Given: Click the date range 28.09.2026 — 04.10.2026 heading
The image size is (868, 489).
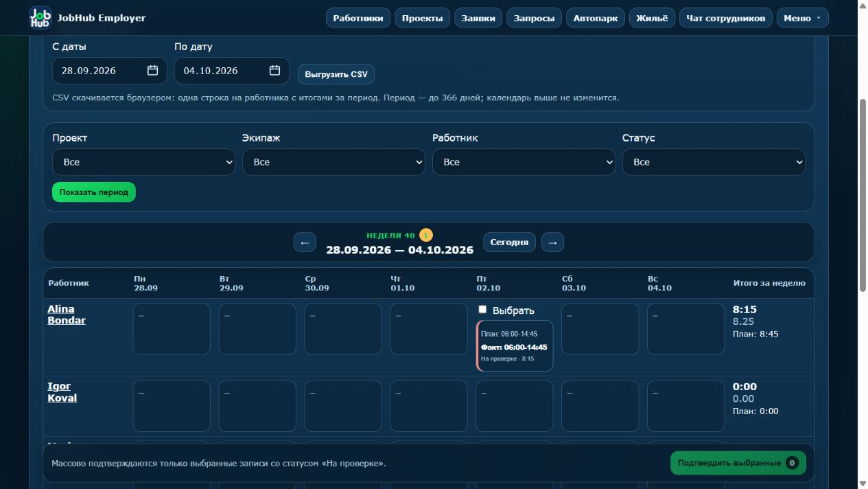Looking at the screenshot, I should point(399,250).
